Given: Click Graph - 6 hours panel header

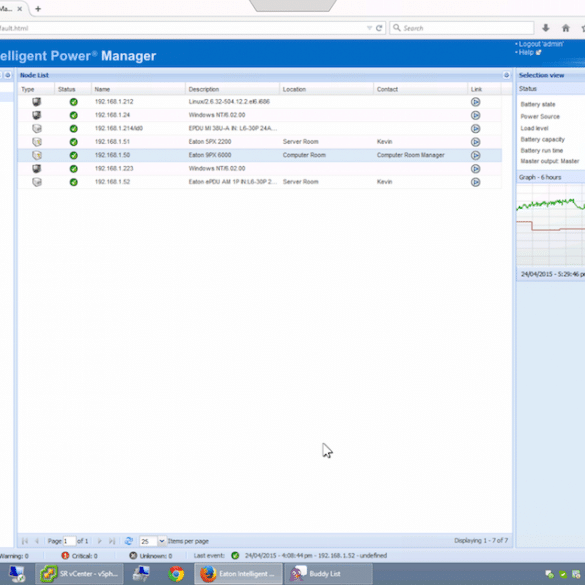Looking at the screenshot, I should [x=551, y=177].
